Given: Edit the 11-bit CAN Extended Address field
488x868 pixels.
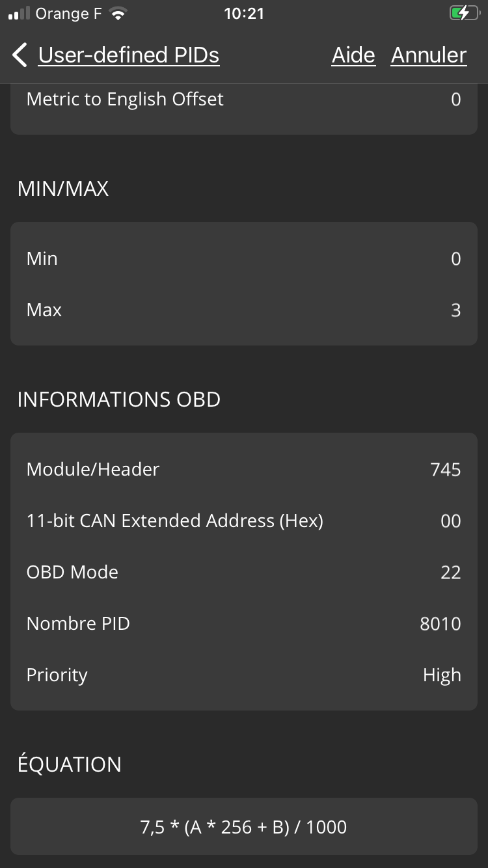Looking at the screenshot, I should [244, 521].
